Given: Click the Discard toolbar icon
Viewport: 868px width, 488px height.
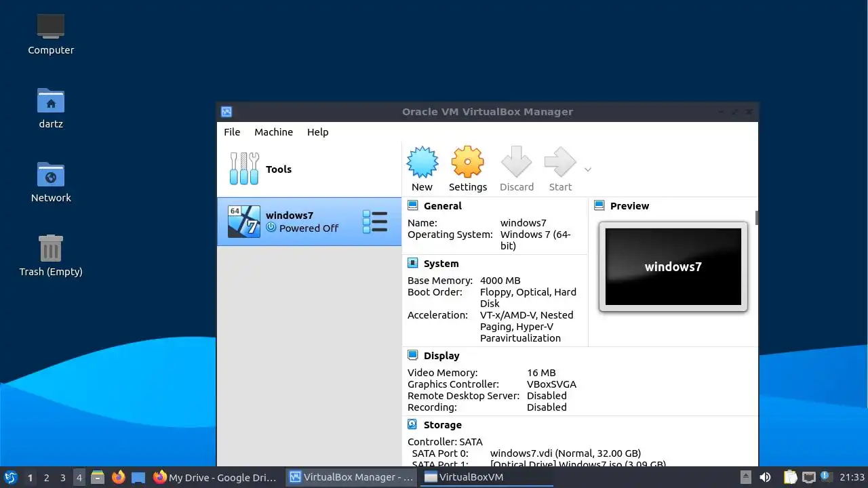Looking at the screenshot, I should coord(517,163).
